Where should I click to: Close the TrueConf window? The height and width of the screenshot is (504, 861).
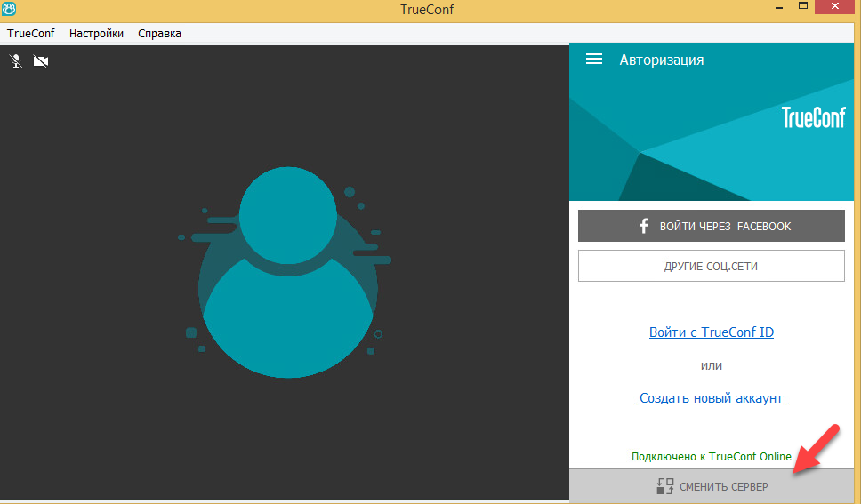(834, 6)
